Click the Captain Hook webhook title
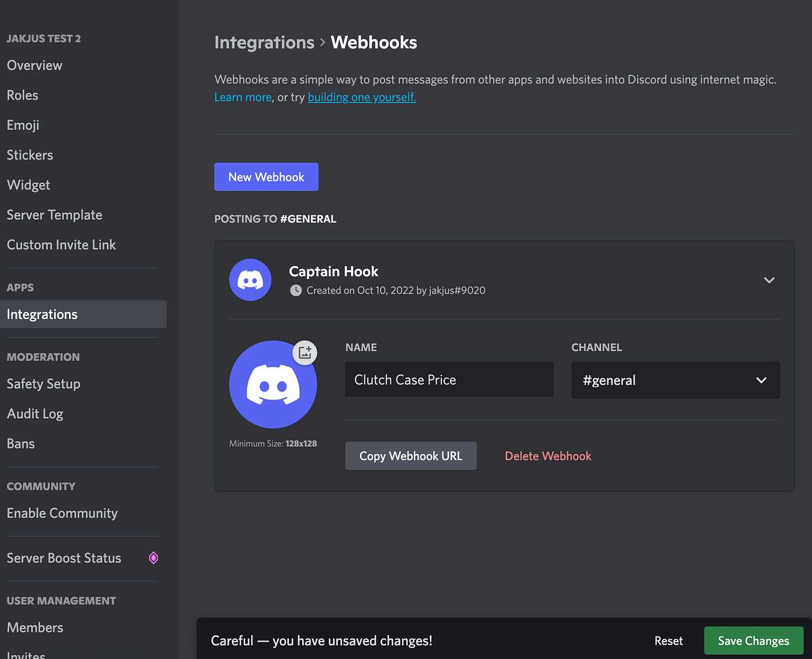Screen dimensions: 812x659 333,271
